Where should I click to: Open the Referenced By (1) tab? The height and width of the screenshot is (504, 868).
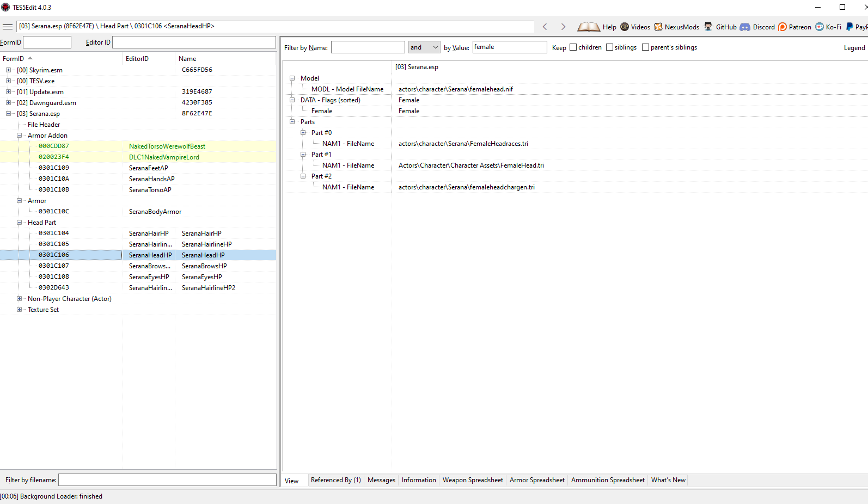pos(335,480)
